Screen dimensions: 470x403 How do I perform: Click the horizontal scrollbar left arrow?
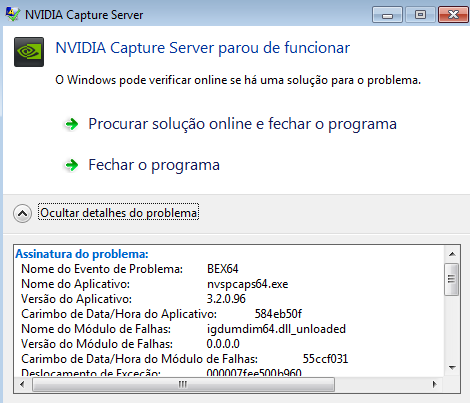[22, 384]
